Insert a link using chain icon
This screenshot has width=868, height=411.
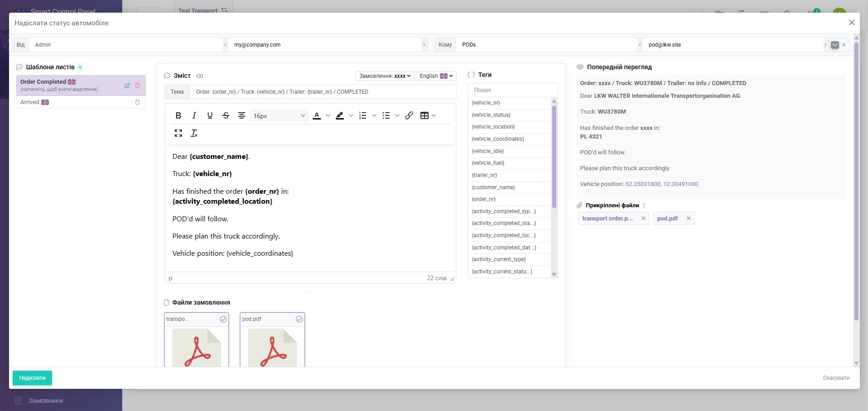(409, 116)
